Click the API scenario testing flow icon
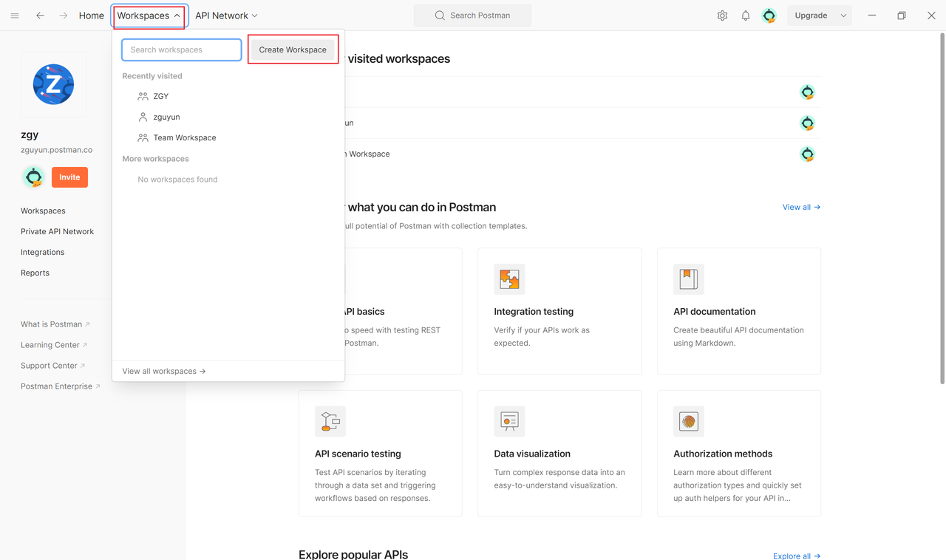Image resolution: width=946 pixels, height=560 pixels. coord(330,422)
